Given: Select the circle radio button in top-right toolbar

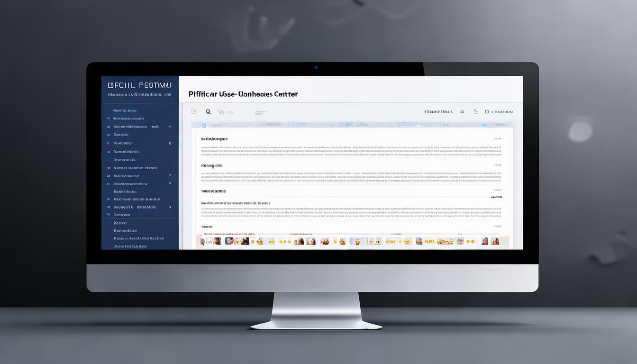Looking at the screenshot, I should 486,112.
